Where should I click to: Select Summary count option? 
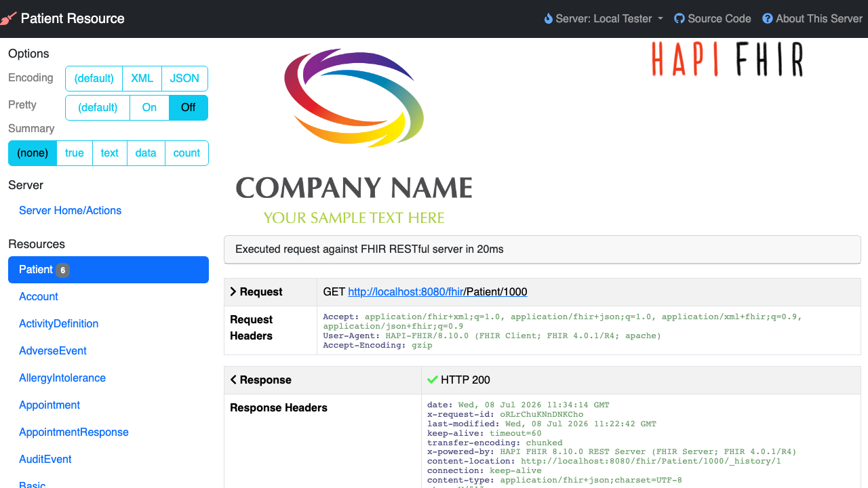[186, 153]
